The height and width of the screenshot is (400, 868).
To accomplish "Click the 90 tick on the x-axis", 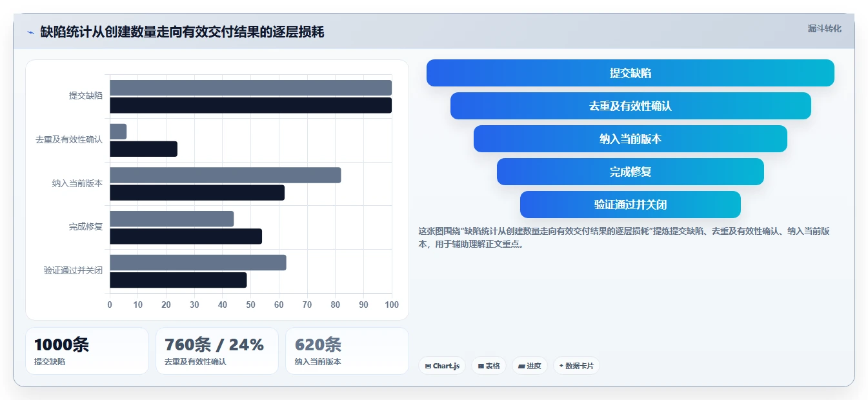I will click(363, 305).
